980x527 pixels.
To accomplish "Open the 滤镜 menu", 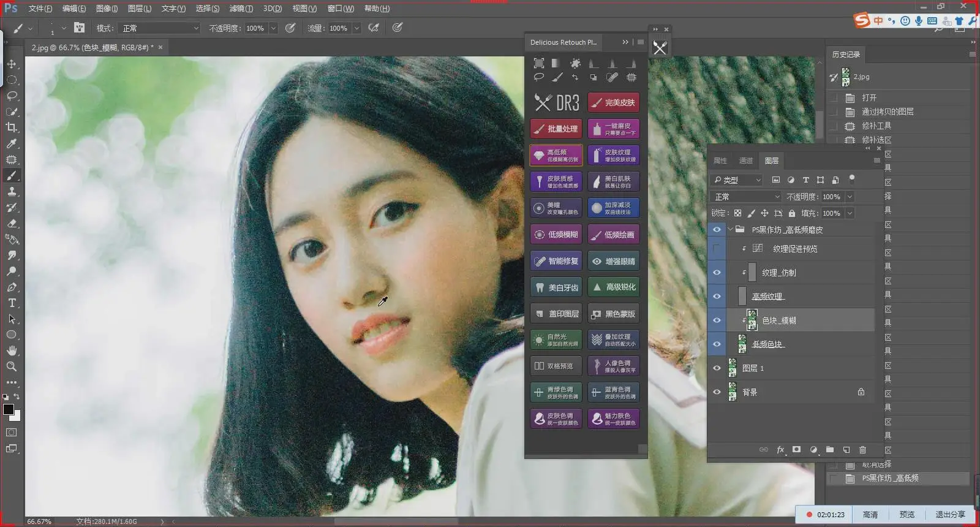I will point(241,9).
